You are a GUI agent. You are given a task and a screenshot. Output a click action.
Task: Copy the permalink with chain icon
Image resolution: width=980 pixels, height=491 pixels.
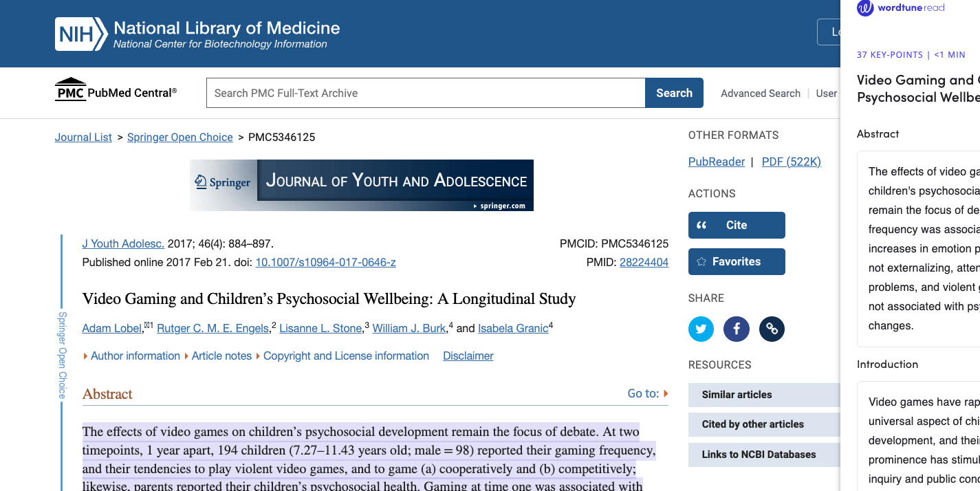pos(772,329)
